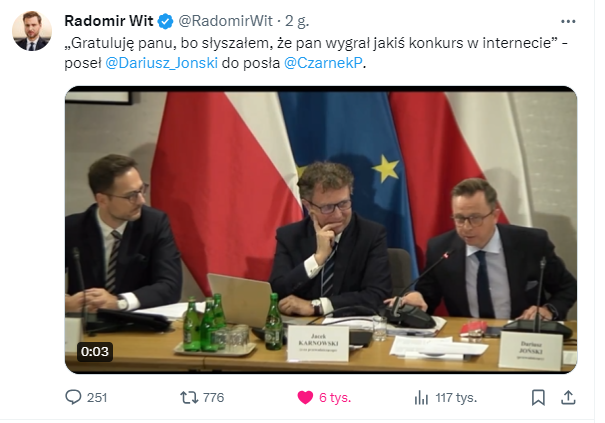This screenshot has width=605, height=423.
Task: Bookmark this tweet
Action: point(538,397)
